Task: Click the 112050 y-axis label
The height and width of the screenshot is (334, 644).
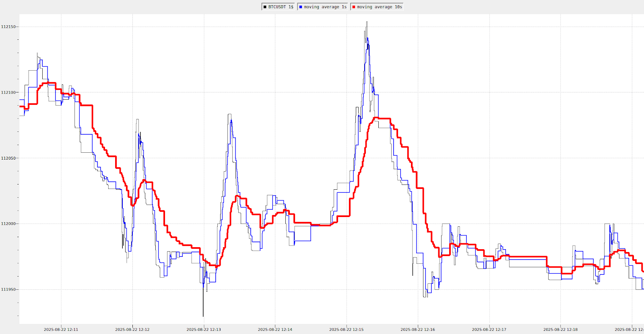Action: click(8, 158)
